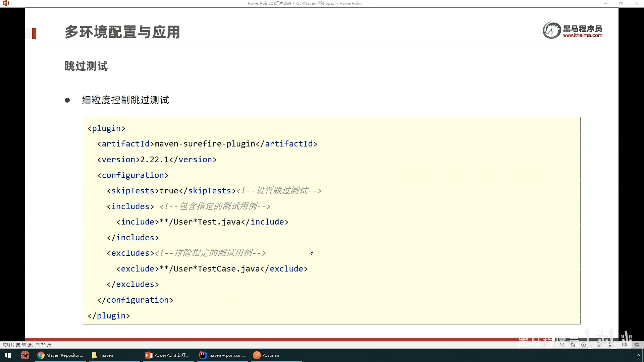Go to previous slide using status bar arrow

pyautogui.click(x=562, y=345)
